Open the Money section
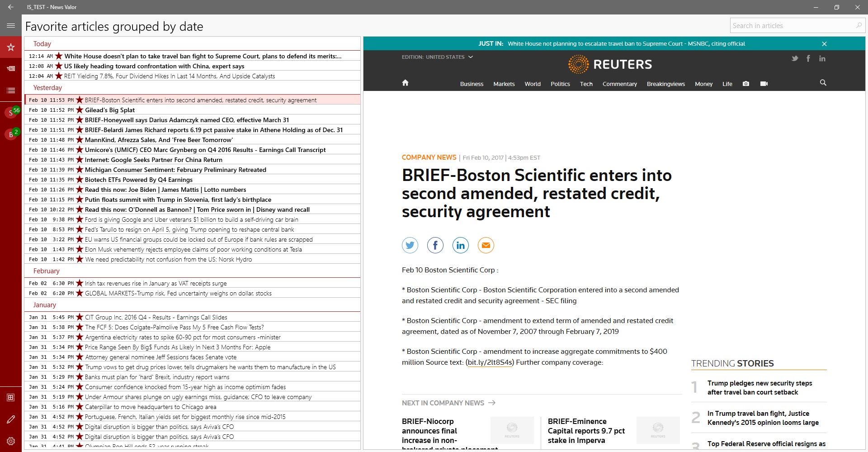 click(703, 84)
